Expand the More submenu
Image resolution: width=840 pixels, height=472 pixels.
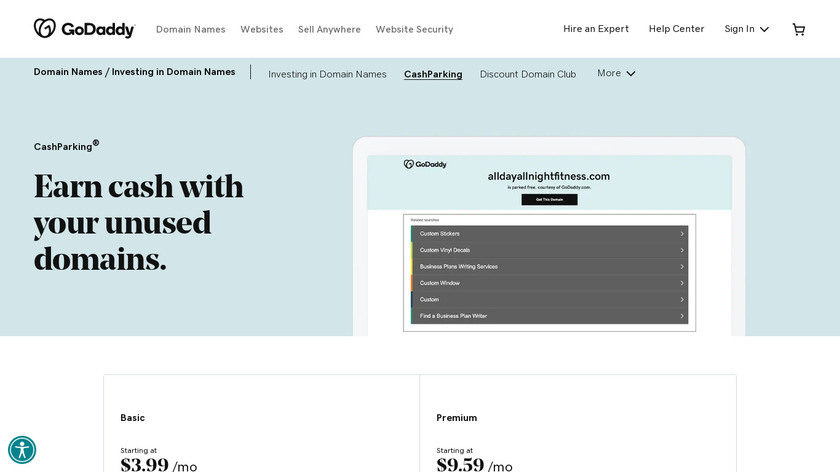click(x=616, y=73)
